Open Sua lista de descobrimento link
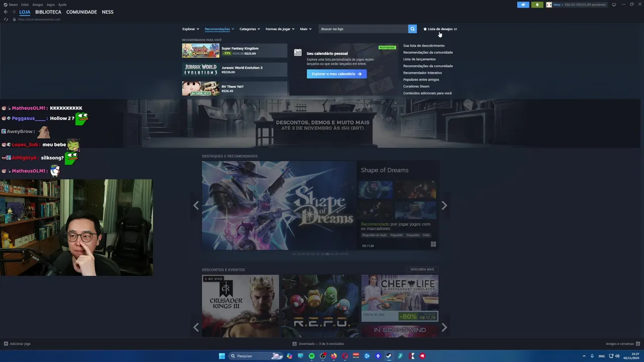644x362 pixels. tap(424, 46)
